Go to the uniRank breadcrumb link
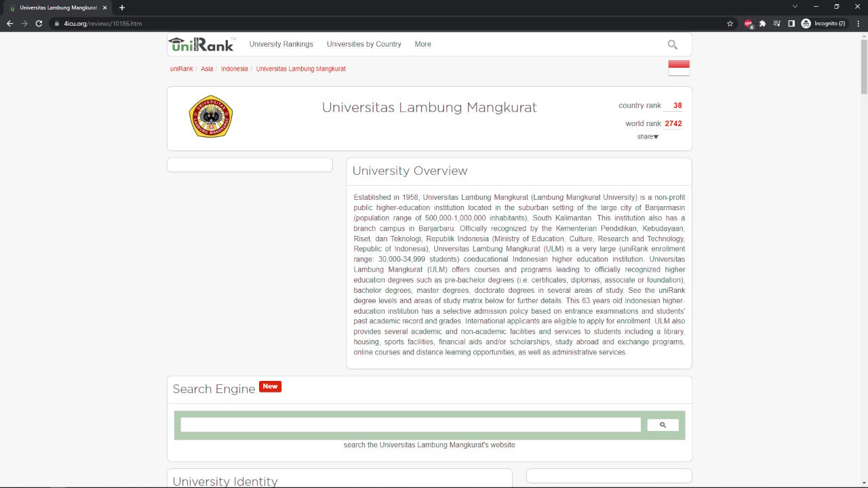Screen dimensions: 868x488 [x=182, y=69]
